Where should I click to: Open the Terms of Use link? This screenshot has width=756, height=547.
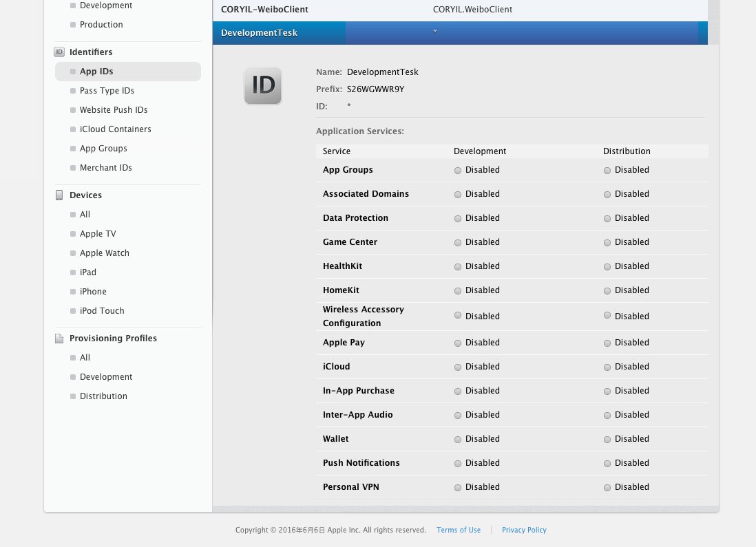459,530
